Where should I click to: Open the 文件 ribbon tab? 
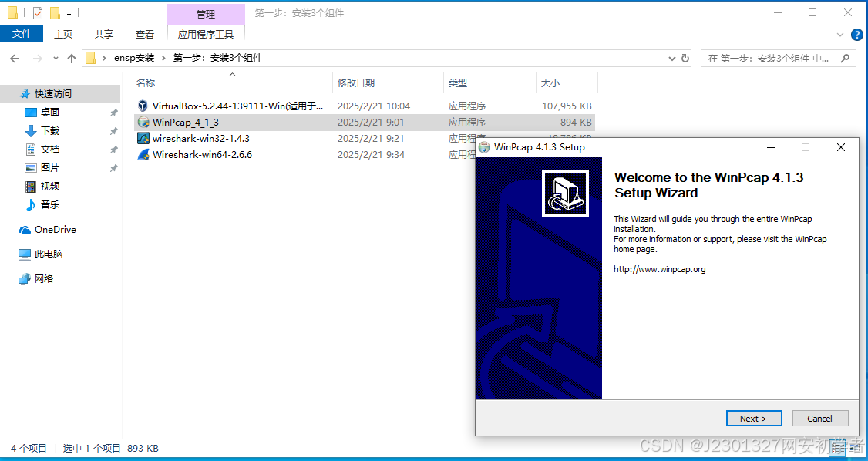point(22,34)
